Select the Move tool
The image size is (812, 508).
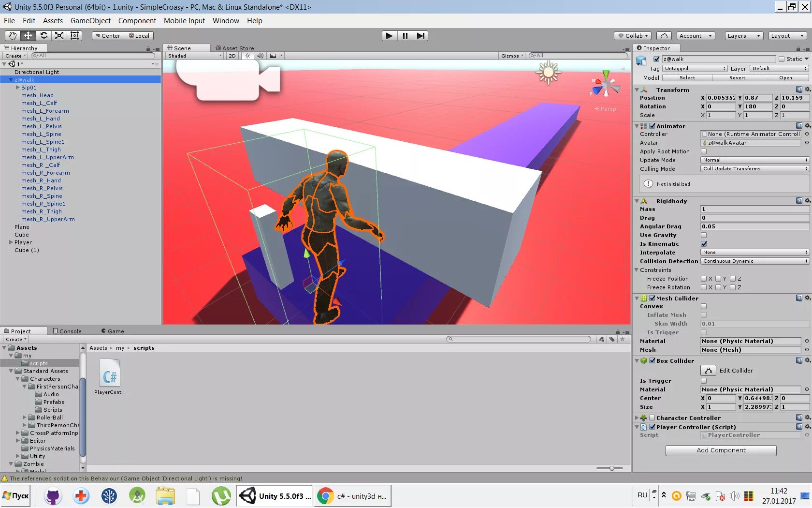tap(29, 36)
